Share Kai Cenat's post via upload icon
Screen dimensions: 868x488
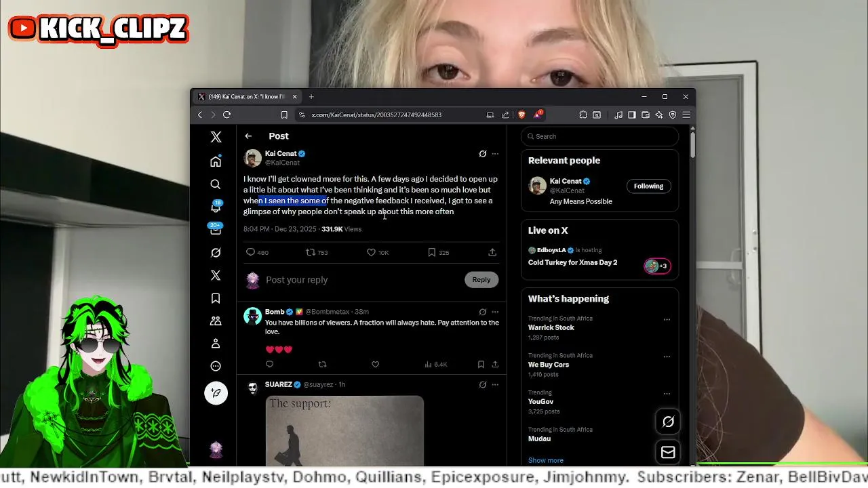pyautogui.click(x=492, y=252)
